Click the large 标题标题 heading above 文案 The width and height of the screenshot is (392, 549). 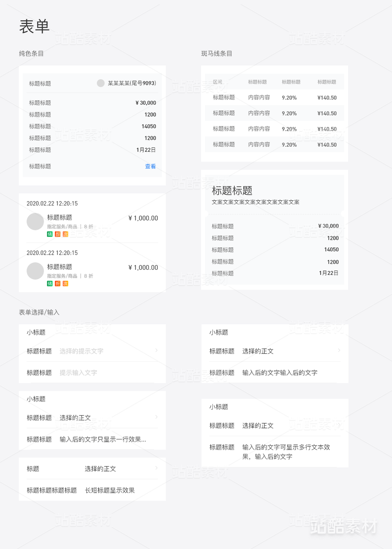click(x=232, y=190)
